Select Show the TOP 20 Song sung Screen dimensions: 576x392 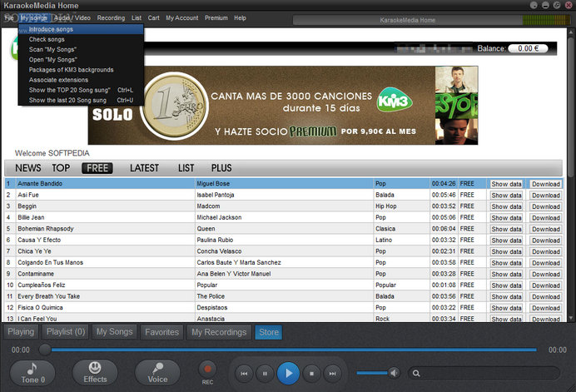click(x=81, y=90)
